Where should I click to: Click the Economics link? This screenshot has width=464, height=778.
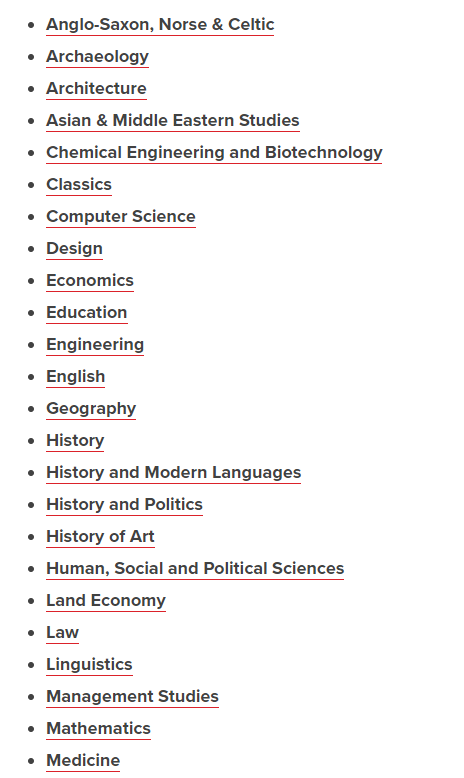coord(90,280)
